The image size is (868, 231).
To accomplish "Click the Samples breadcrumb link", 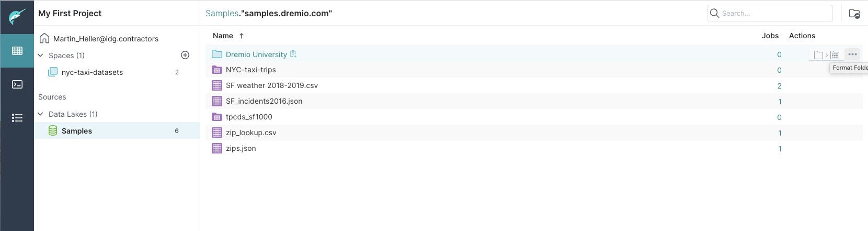I will pyautogui.click(x=222, y=13).
